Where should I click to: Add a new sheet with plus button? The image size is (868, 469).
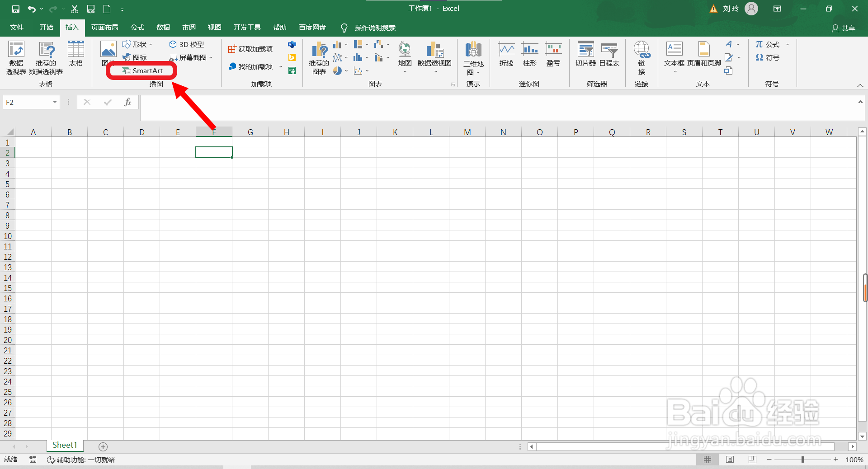[x=103, y=446]
